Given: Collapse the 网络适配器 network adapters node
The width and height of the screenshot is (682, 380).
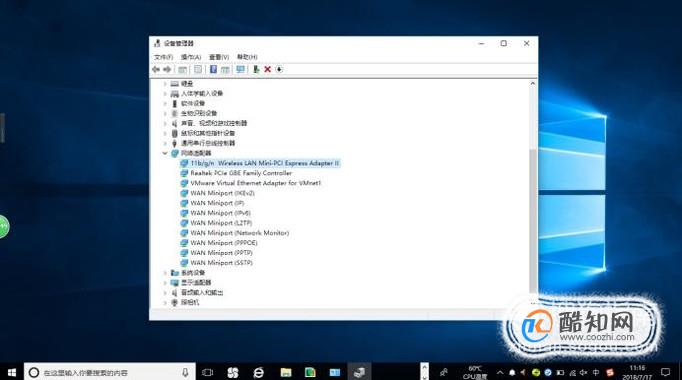Looking at the screenshot, I should pos(165,153).
